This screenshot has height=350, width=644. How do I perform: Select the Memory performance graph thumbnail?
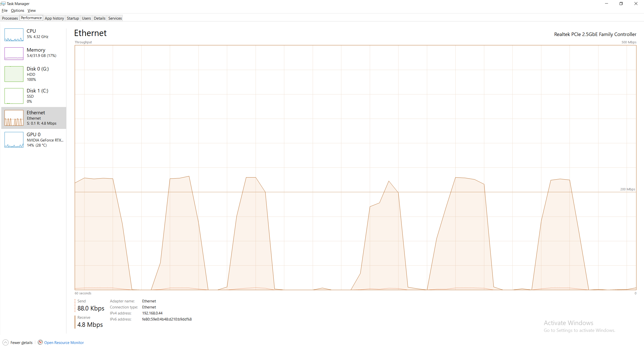pyautogui.click(x=14, y=54)
